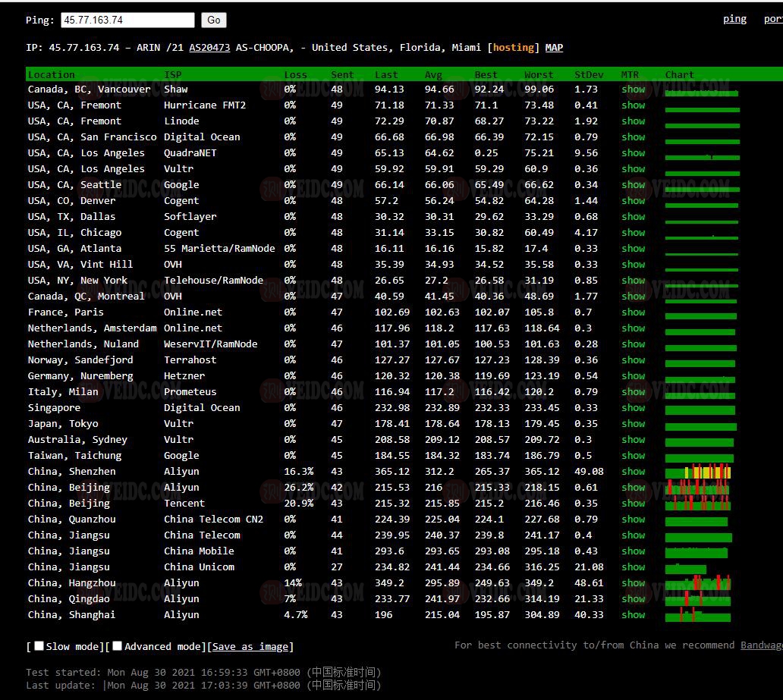Click the Avg column header
The height and width of the screenshot is (700, 783).
tap(433, 74)
